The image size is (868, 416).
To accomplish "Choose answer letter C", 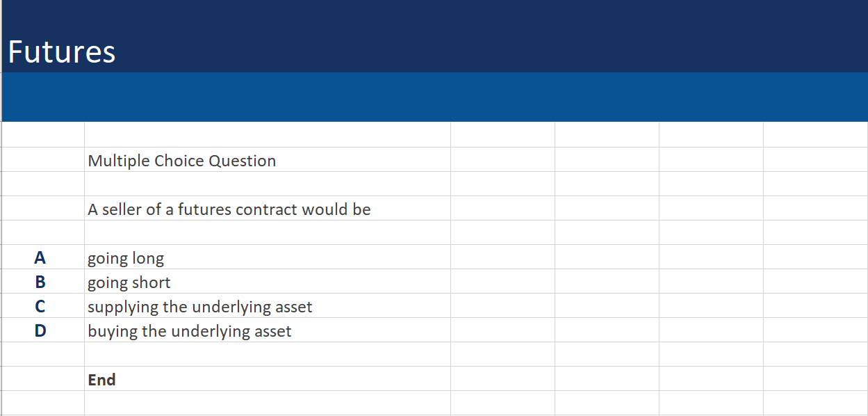I will tap(40, 307).
